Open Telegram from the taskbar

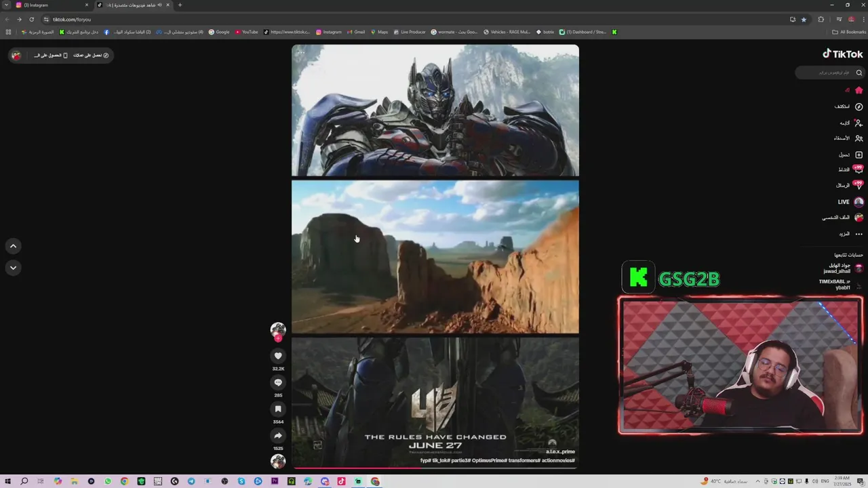191,481
